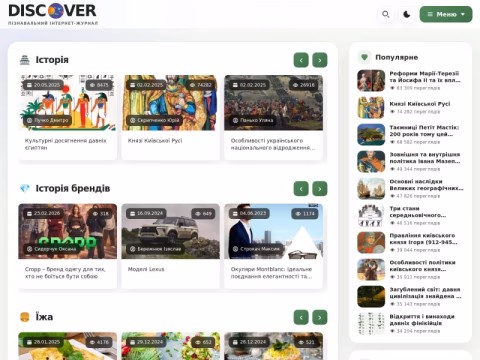This screenshot has height=360, width=480.
Task: Click the burger icon beside Їжа
Action: click(x=25, y=317)
